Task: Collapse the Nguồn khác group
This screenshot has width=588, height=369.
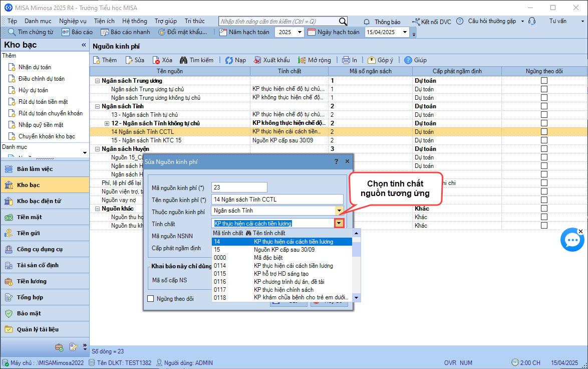Action: 98,209
